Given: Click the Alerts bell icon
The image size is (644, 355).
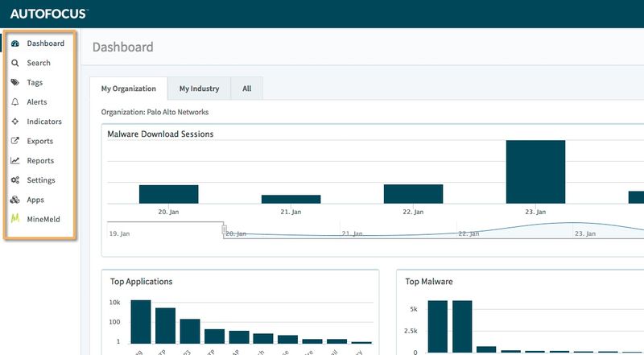Looking at the screenshot, I should click(x=14, y=102).
